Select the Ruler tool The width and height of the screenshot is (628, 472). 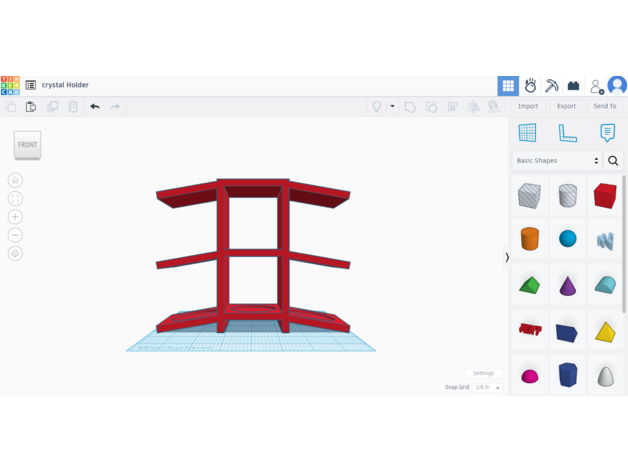567,133
